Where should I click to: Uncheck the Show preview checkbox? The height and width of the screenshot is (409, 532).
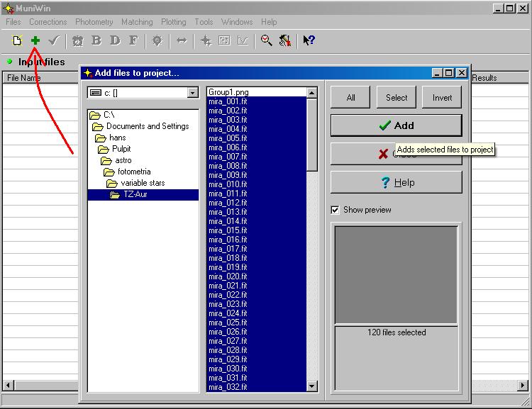pyautogui.click(x=336, y=210)
